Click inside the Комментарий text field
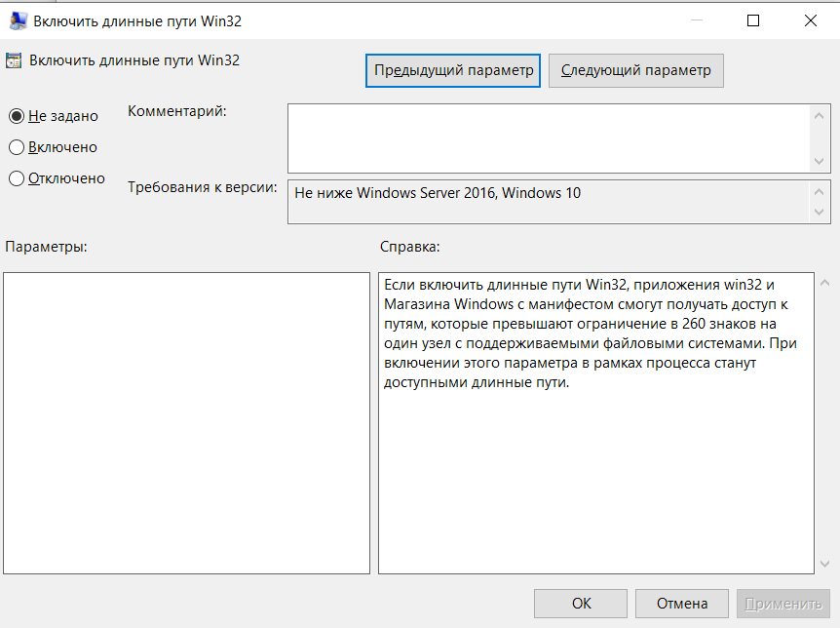 tap(549, 138)
